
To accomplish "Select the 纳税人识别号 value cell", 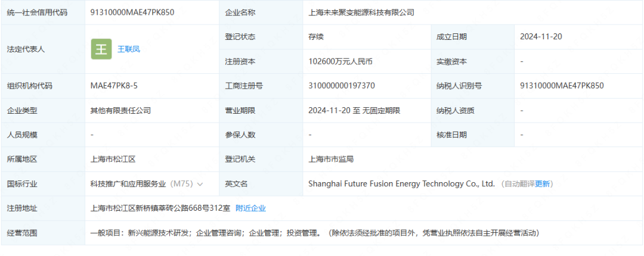I will point(562,86).
